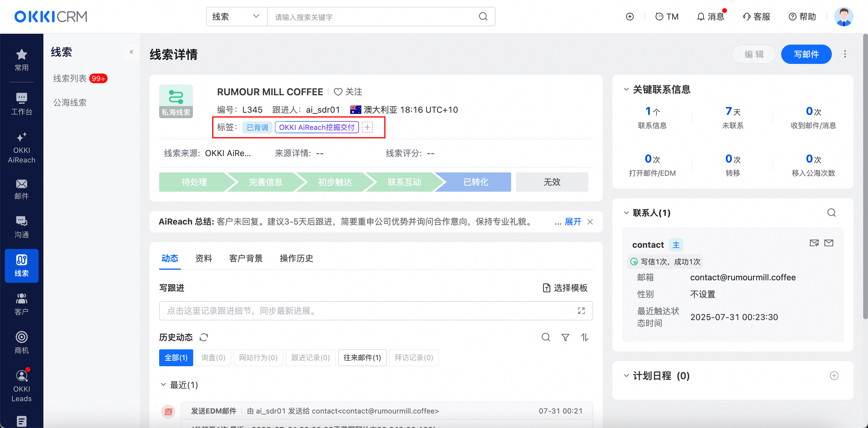Open the 公海线索 menu item
Screen dimensions: 868x428
pos(70,102)
